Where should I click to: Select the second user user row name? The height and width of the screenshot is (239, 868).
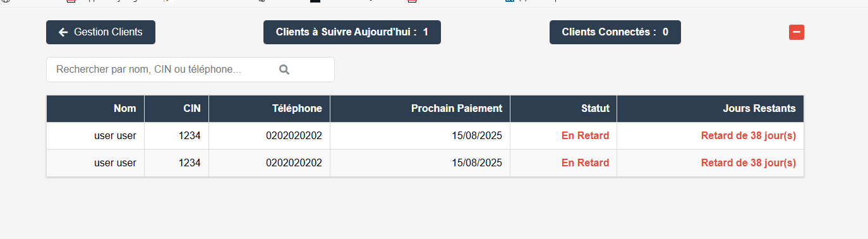115,162
